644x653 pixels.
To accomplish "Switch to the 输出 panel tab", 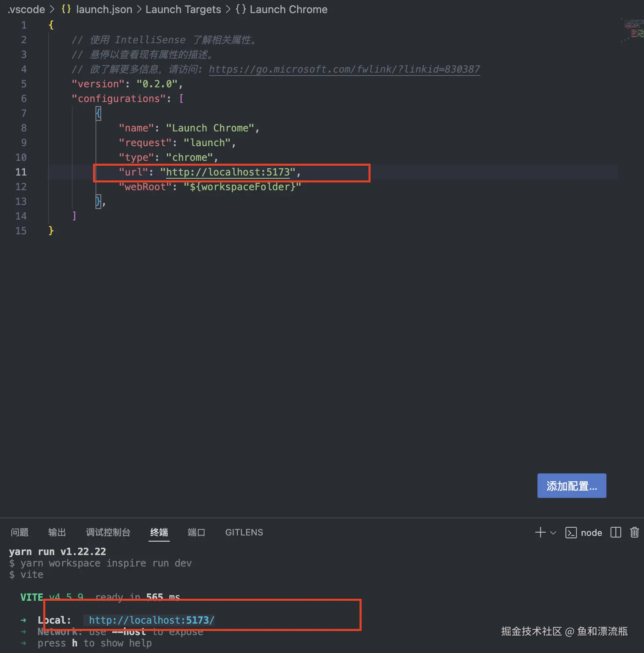I will pos(57,532).
